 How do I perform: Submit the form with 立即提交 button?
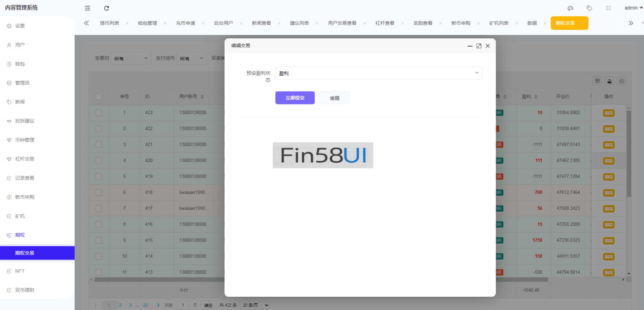point(294,98)
